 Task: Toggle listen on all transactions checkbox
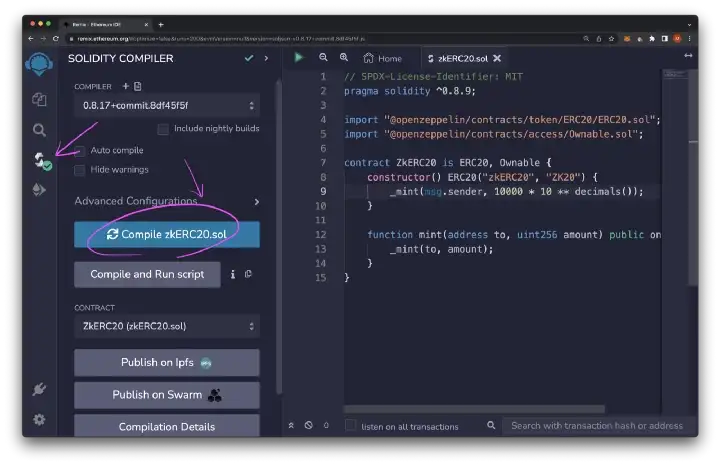(x=351, y=426)
